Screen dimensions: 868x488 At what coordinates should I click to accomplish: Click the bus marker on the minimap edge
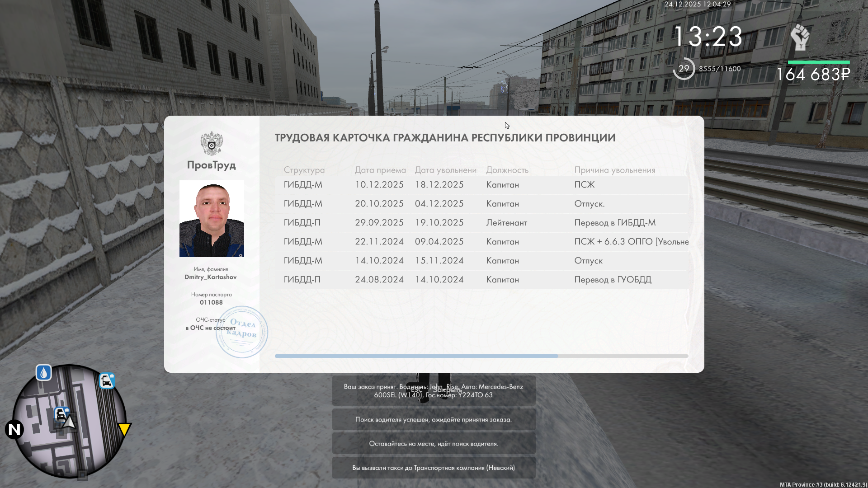(x=107, y=380)
